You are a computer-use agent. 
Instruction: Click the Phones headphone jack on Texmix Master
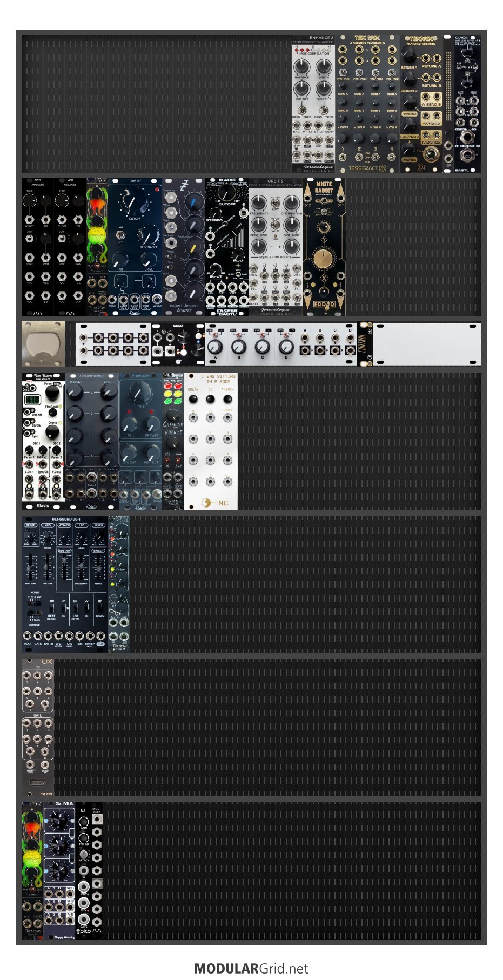[431, 156]
